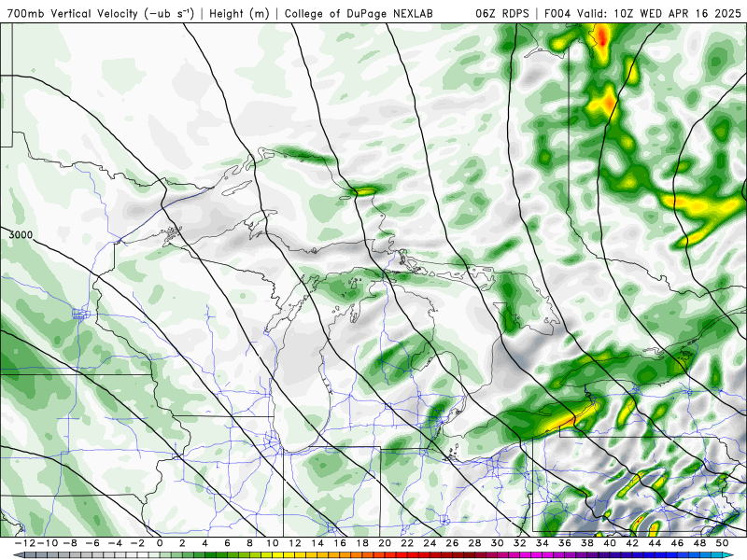Click the "8" colorbar label
The image size is (747, 560).
coord(249,543)
